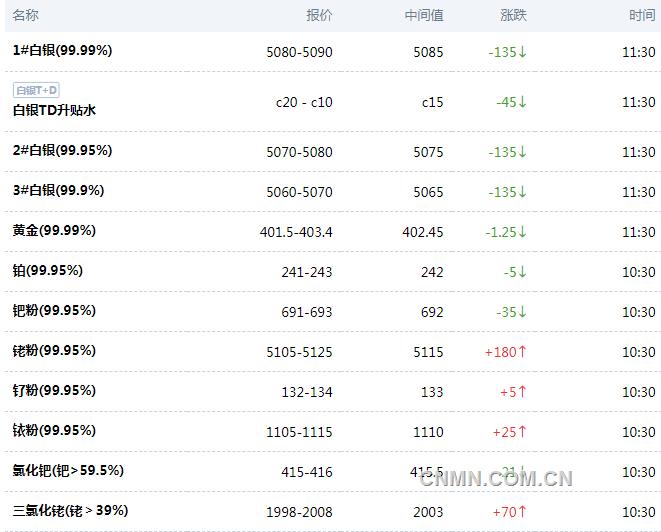The image size is (661, 532).
Task: Select the 3#白银(99.9%) item name
Action: point(58,191)
